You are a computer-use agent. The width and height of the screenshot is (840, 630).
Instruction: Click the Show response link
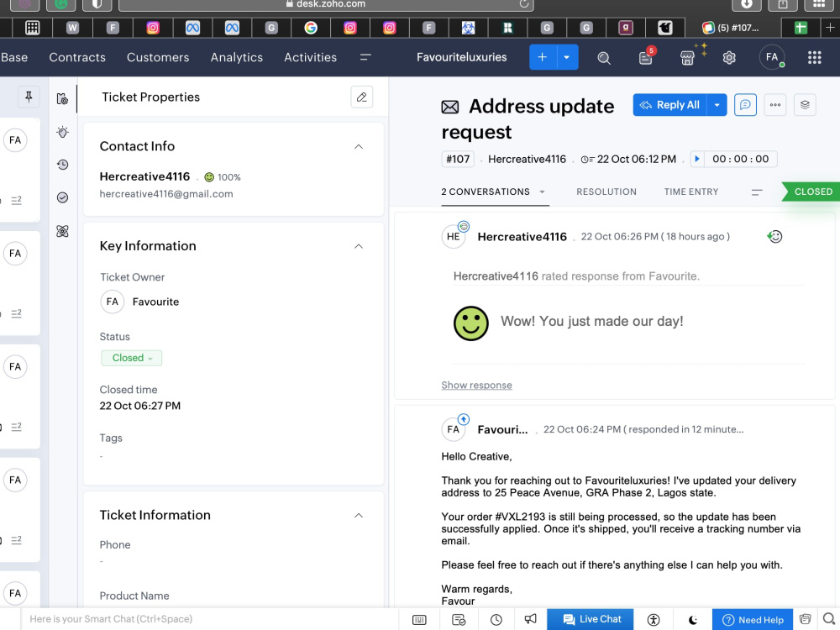tap(476, 386)
